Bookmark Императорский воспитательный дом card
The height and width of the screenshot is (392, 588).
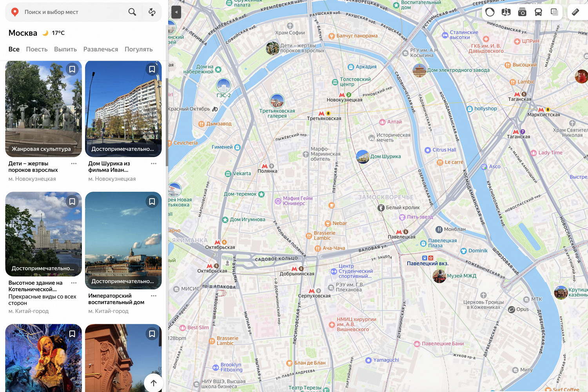point(152,201)
